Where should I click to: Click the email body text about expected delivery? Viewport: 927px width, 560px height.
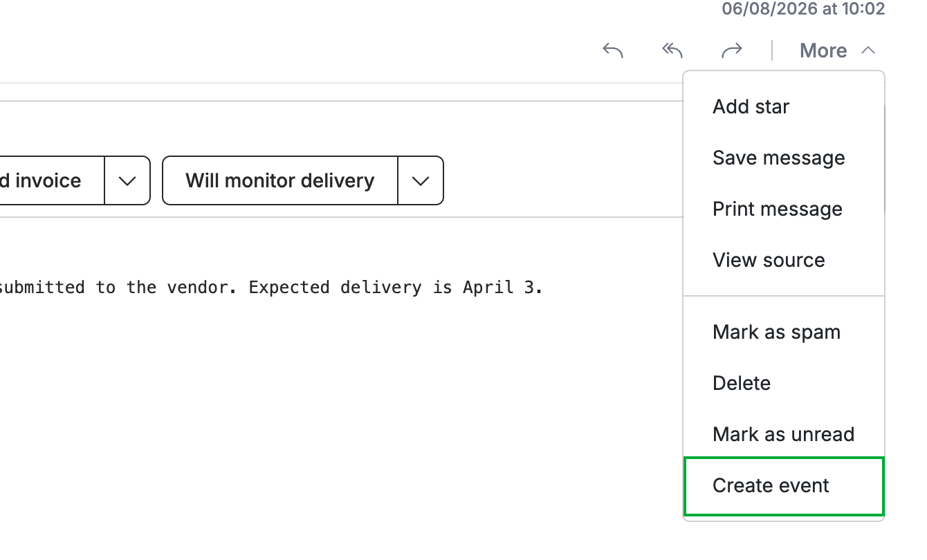(x=270, y=288)
